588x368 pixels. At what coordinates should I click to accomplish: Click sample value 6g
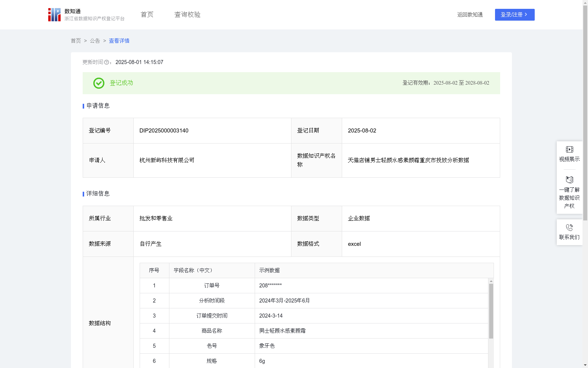pyautogui.click(x=262, y=361)
